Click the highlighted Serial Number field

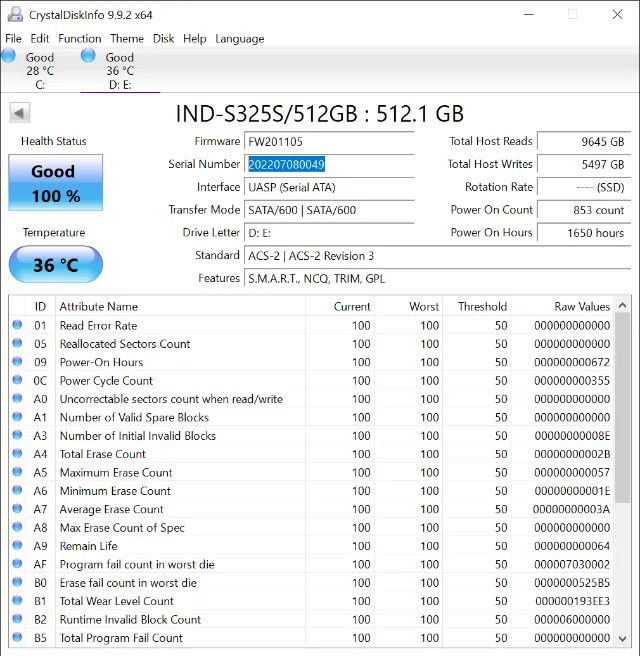click(329, 164)
